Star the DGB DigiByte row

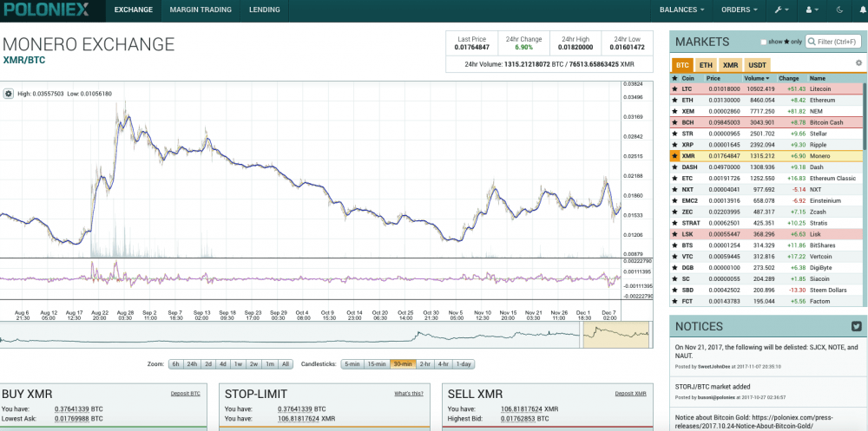click(674, 268)
